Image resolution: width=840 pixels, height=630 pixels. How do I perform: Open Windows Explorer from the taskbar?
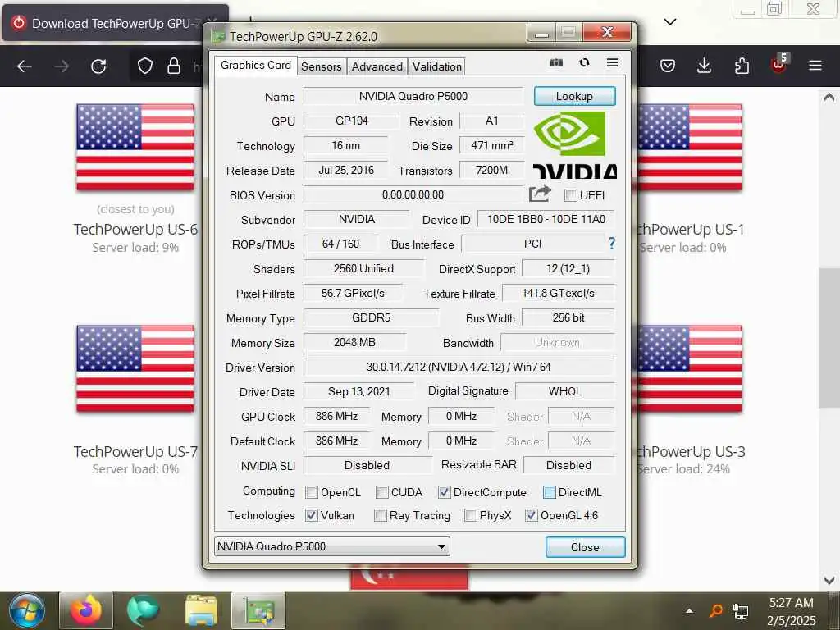click(201, 610)
